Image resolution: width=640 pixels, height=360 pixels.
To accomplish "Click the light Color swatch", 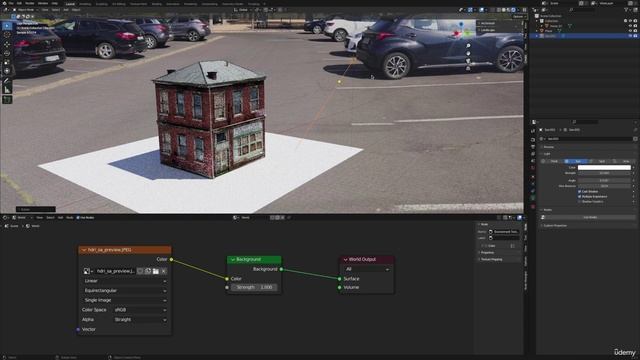I will (x=604, y=167).
